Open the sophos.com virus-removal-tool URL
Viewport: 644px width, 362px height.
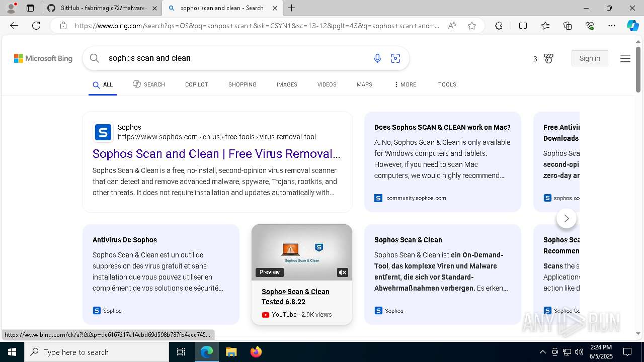click(217, 137)
